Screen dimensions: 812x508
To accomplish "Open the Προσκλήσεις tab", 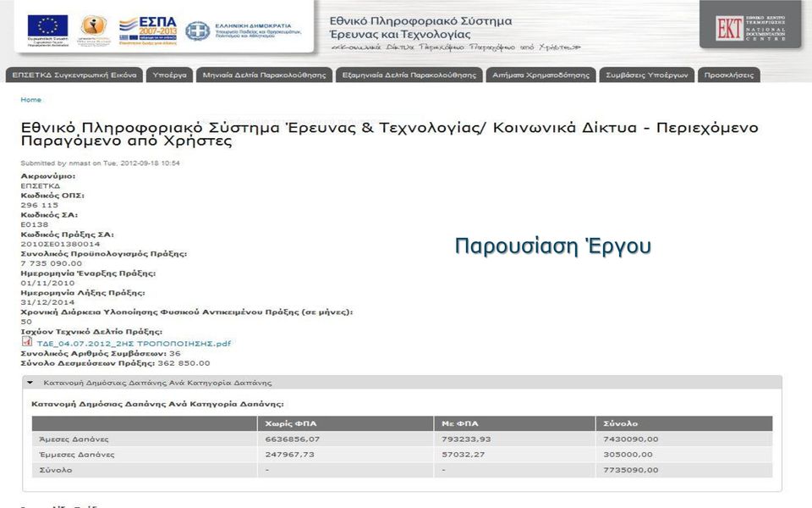I will 728,75.
